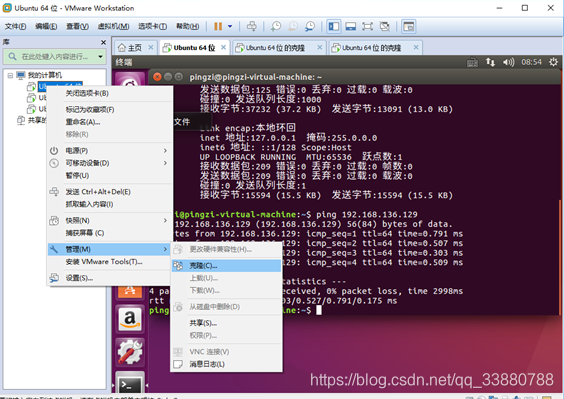Click the console view toolbar icon
The width and height of the screenshot is (564, 399).
(x=409, y=26)
